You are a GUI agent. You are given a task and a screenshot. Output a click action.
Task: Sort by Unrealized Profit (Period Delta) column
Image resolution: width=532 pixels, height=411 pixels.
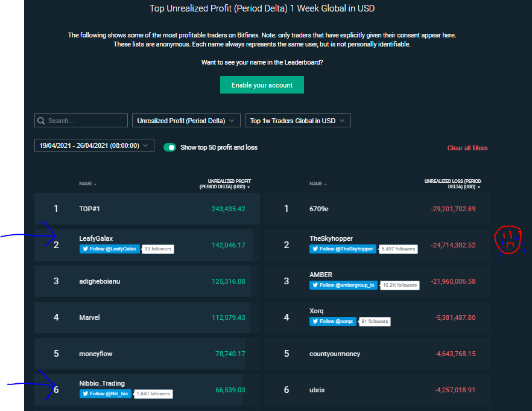[225, 184]
